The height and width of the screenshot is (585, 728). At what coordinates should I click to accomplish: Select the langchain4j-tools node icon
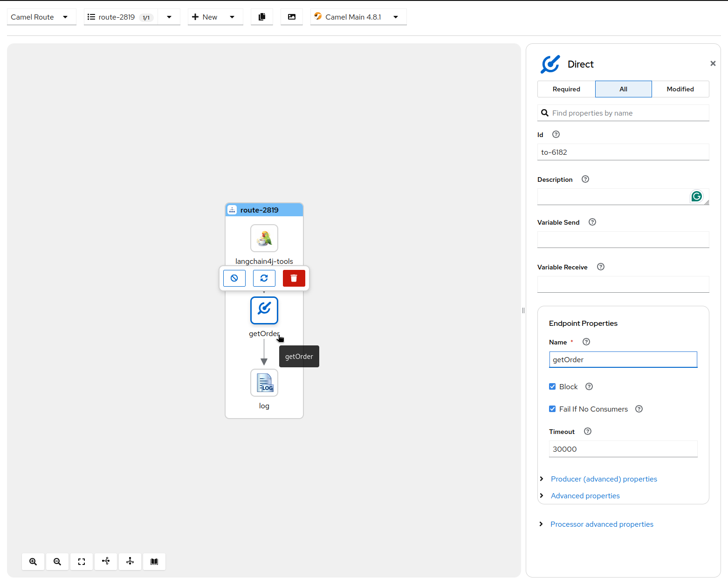[x=264, y=238]
